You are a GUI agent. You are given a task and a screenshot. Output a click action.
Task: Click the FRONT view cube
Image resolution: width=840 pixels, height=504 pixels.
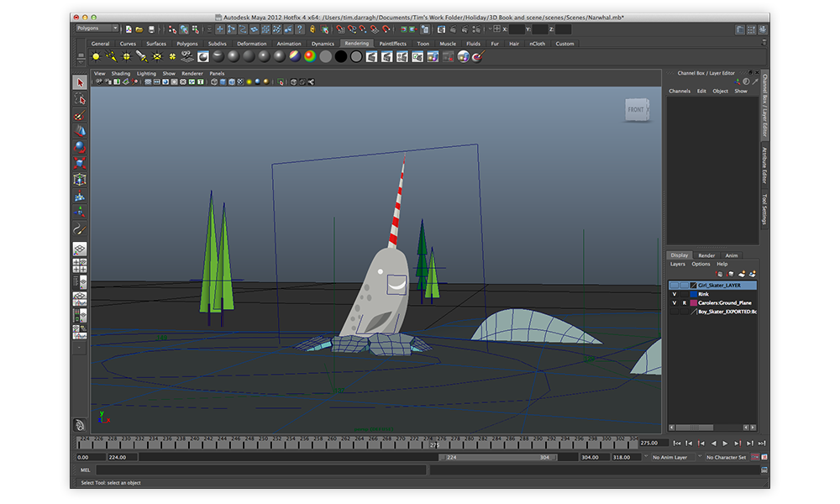click(636, 109)
